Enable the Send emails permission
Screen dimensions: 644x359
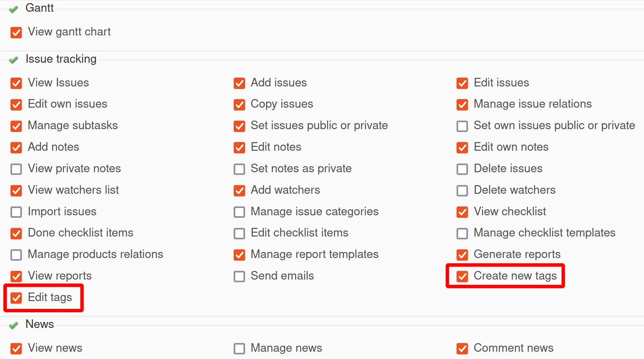(x=239, y=276)
